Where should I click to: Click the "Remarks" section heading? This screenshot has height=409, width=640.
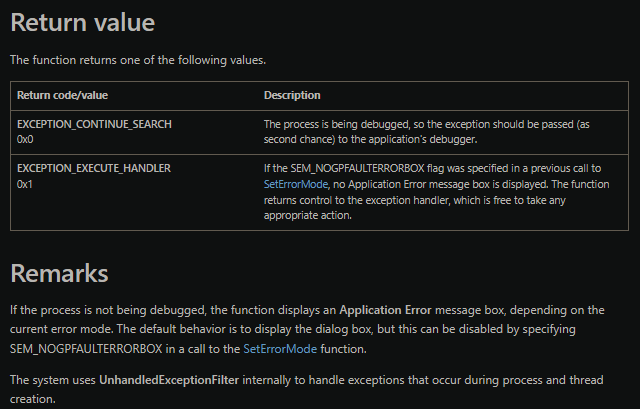59,273
